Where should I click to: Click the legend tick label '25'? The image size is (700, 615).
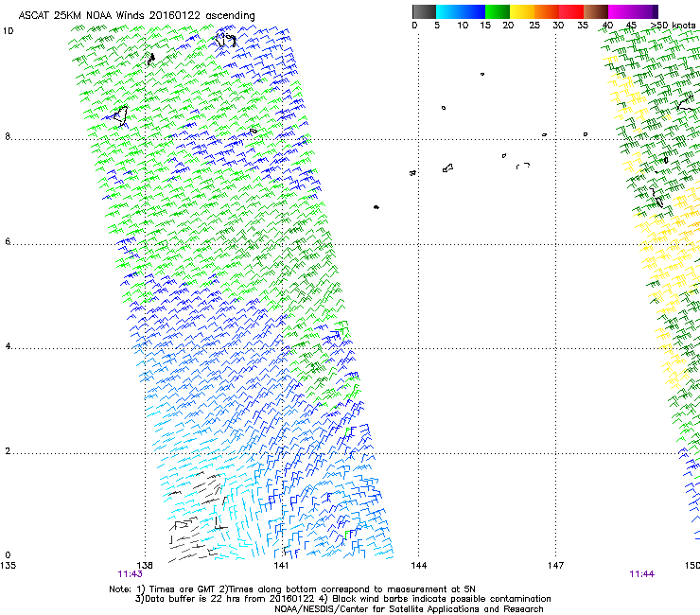[534, 26]
